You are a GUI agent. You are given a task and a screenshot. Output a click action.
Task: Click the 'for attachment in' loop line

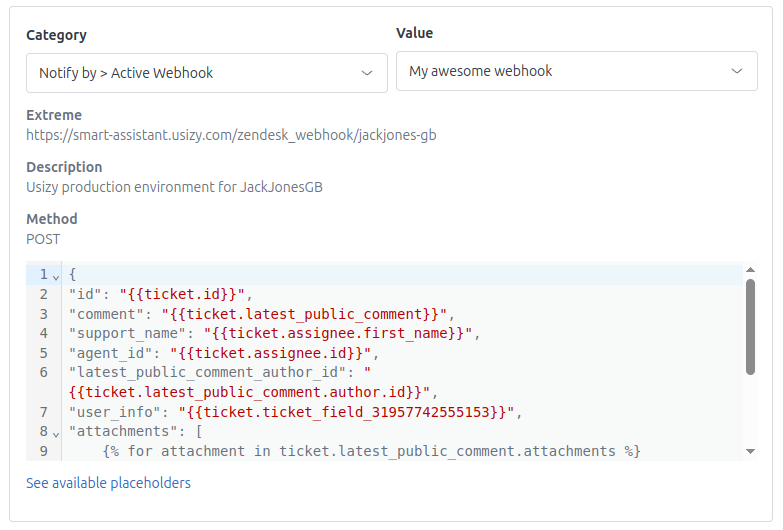click(x=372, y=451)
